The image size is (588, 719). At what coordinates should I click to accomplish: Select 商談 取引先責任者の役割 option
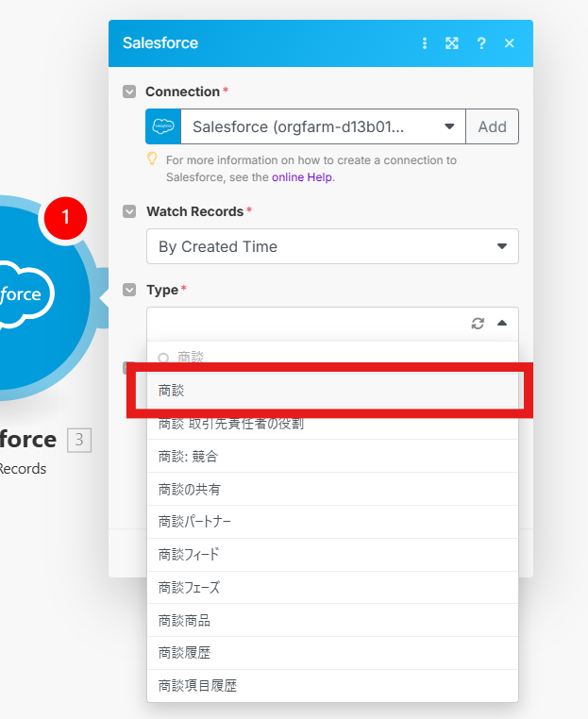332,424
